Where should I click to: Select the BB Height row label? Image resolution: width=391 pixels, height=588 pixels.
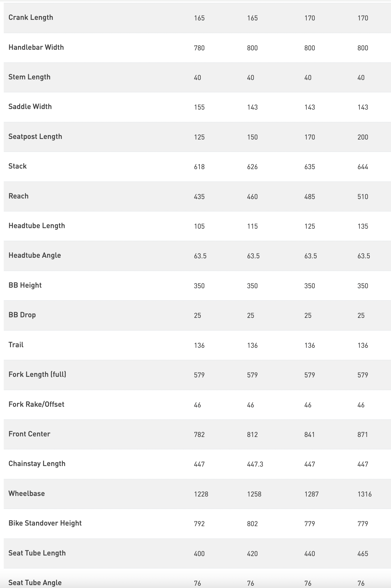pos(25,285)
